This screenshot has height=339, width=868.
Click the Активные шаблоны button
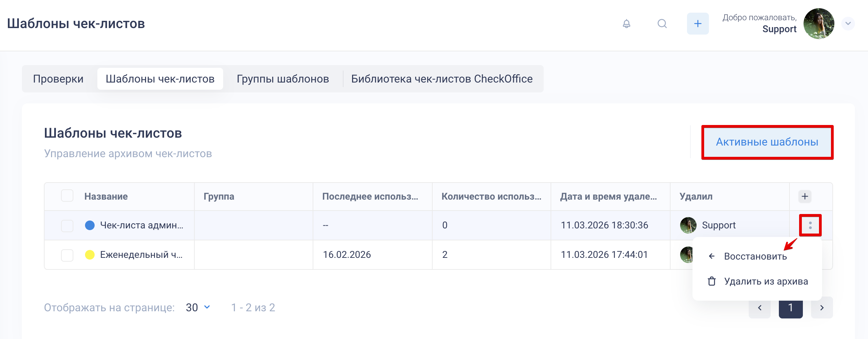[x=767, y=142]
